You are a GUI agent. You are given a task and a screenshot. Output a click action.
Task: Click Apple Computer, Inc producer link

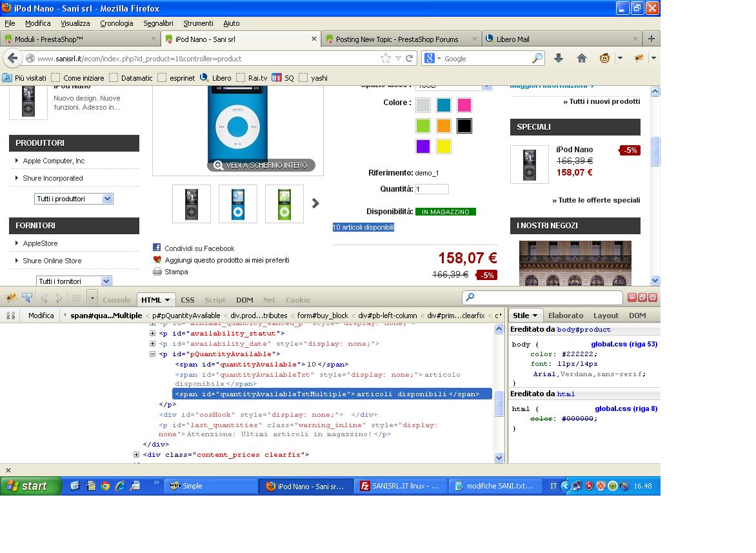click(54, 161)
